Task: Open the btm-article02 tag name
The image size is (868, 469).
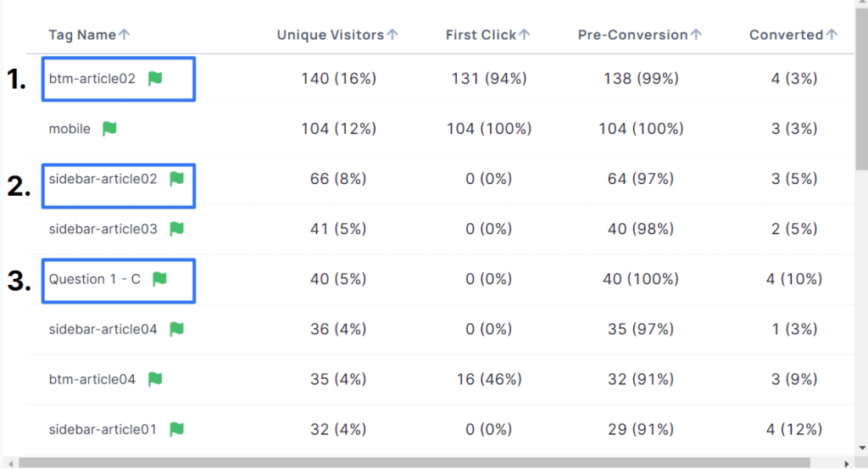Action: pos(92,79)
